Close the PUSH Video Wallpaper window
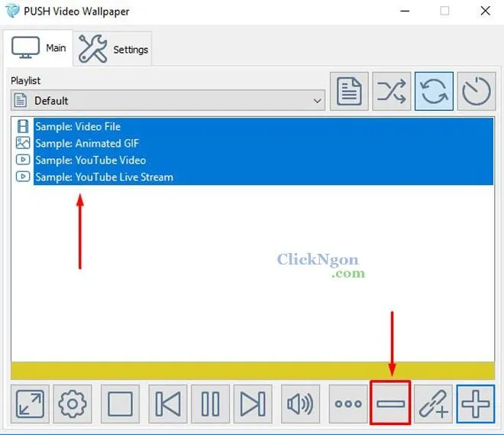 [485, 11]
